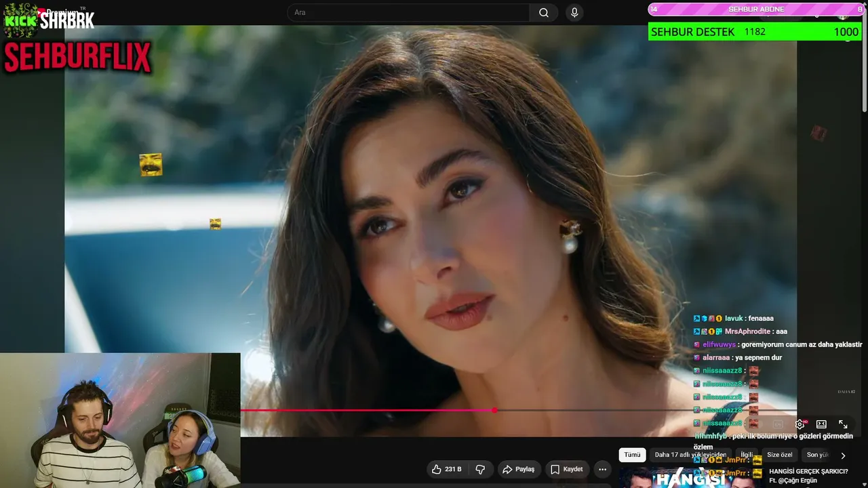Save the video with Kaydet

(x=566, y=469)
